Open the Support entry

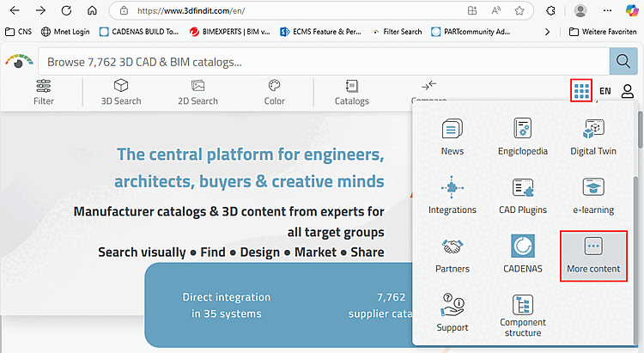click(x=453, y=313)
